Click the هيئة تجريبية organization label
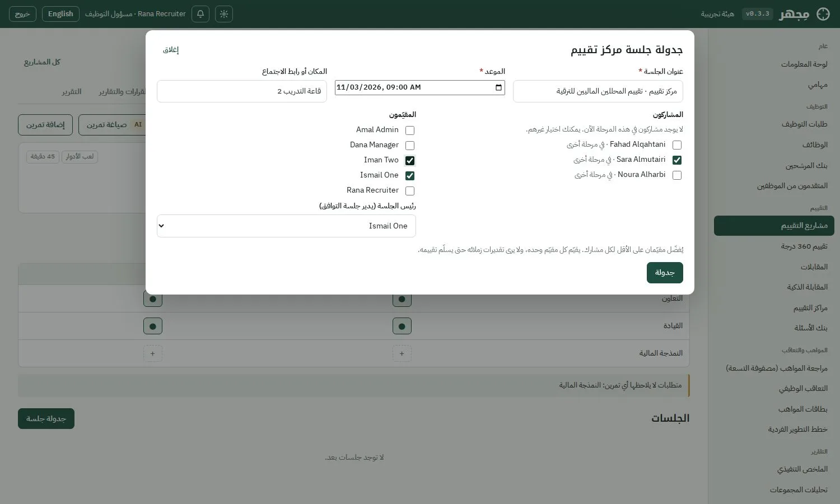Viewport: 840px width, 504px height. 717,14
